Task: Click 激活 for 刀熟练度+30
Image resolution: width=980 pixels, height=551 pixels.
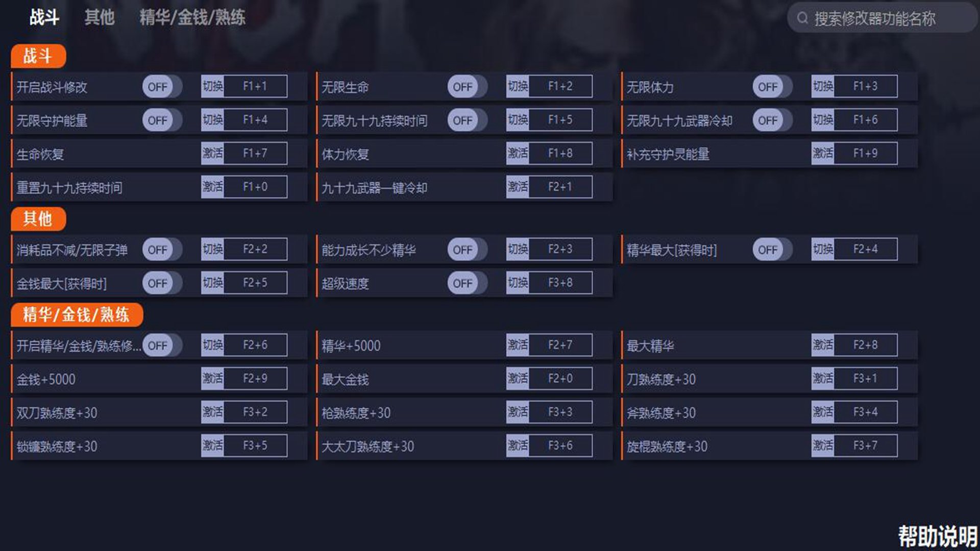Action: pos(822,379)
